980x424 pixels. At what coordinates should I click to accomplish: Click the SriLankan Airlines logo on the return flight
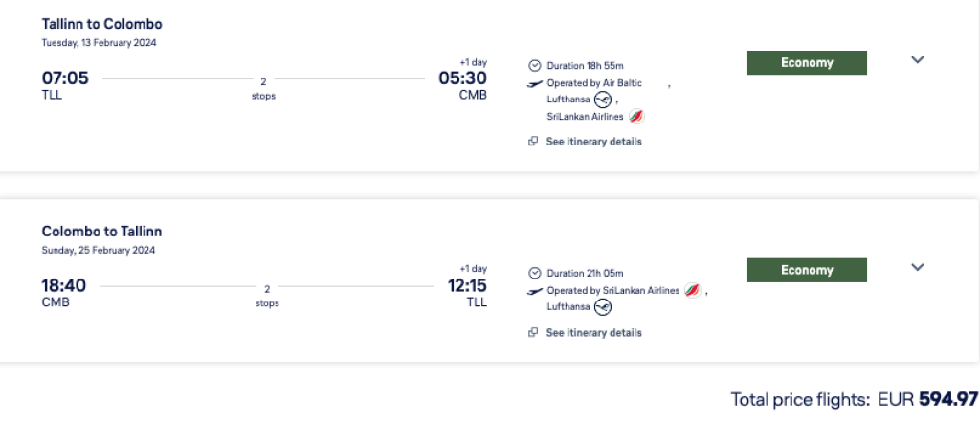click(693, 291)
